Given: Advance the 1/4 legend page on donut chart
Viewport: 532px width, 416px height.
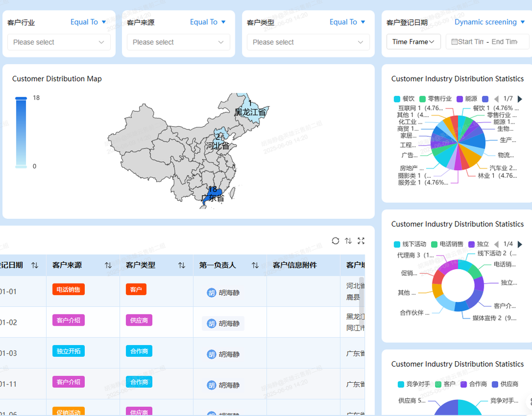Looking at the screenshot, I should [x=520, y=244].
